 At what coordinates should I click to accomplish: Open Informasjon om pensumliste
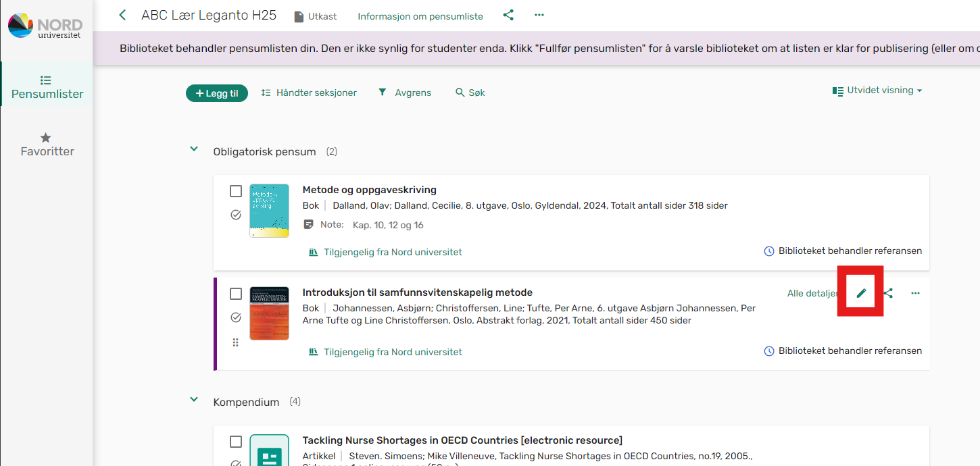tap(420, 16)
